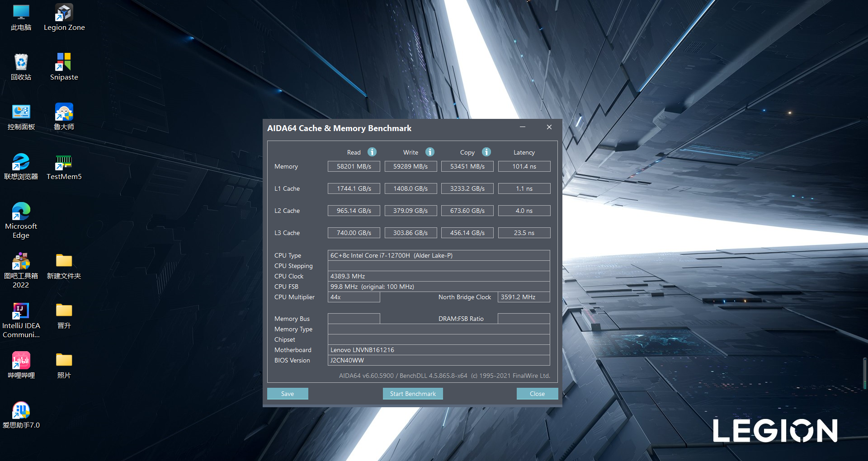Click the Write column info icon

[x=430, y=152]
